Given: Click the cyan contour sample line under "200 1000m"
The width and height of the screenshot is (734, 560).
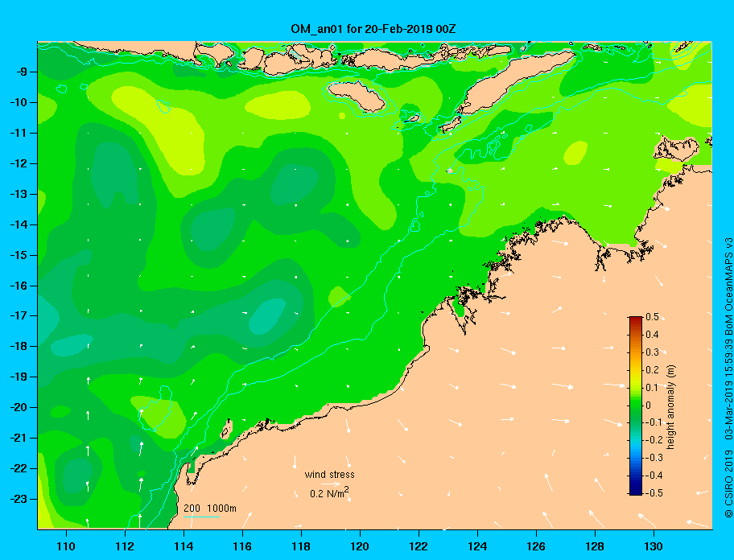Looking at the screenshot, I should [201, 517].
